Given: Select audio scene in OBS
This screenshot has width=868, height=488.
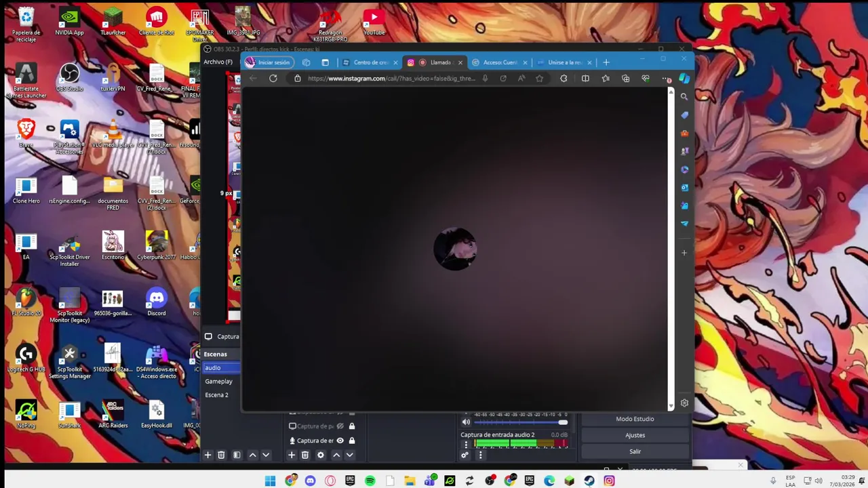Looking at the screenshot, I should [222, 368].
